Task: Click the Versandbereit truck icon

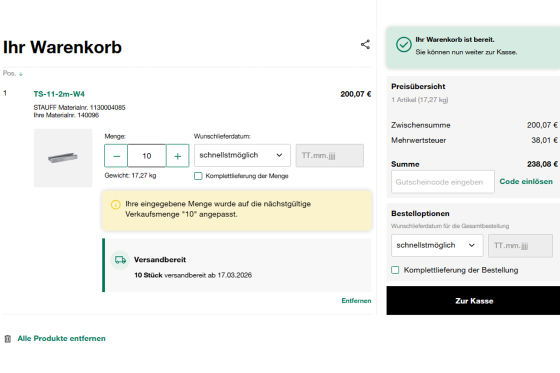Action: tap(120, 260)
